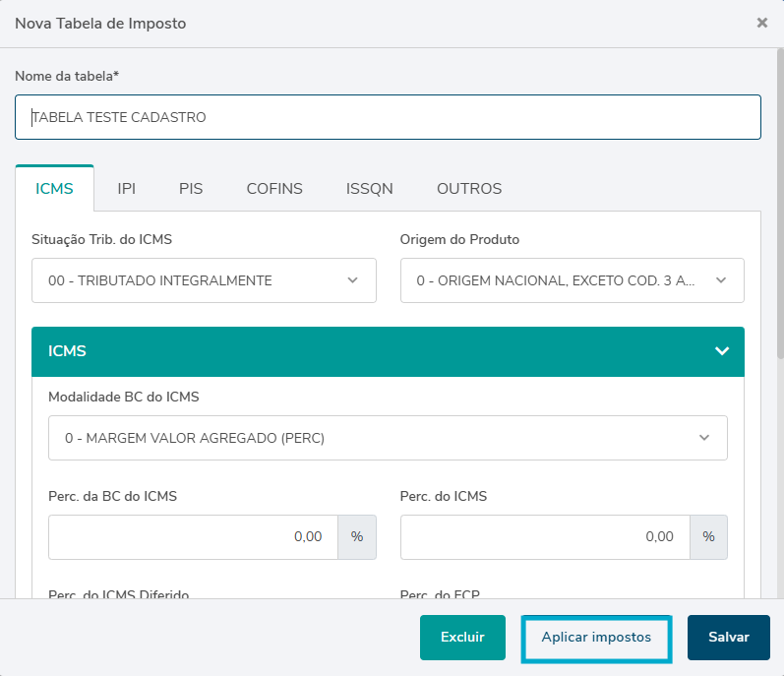The width and height of the screenshot is (784, 676).
Task: Open Modalidade BC do ICMS dropdown
Action: [388, 438]
